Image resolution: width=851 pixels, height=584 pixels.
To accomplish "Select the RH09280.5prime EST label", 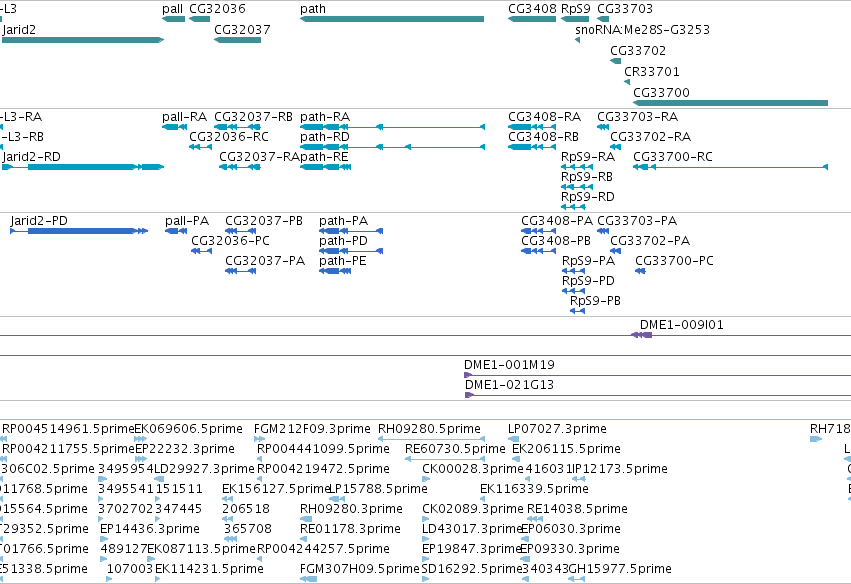I will pos(429,429).
